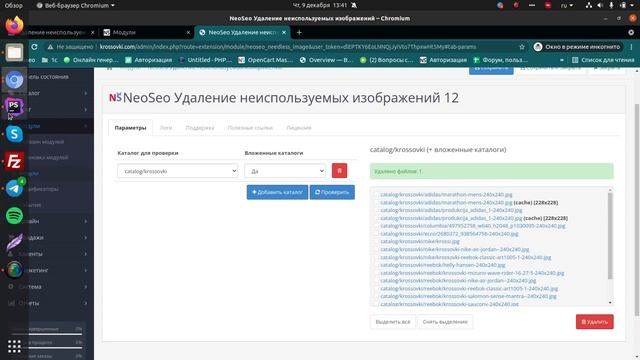
Task: Switch to the Полезные ссылки tab
Action: [x=250, y=128]
